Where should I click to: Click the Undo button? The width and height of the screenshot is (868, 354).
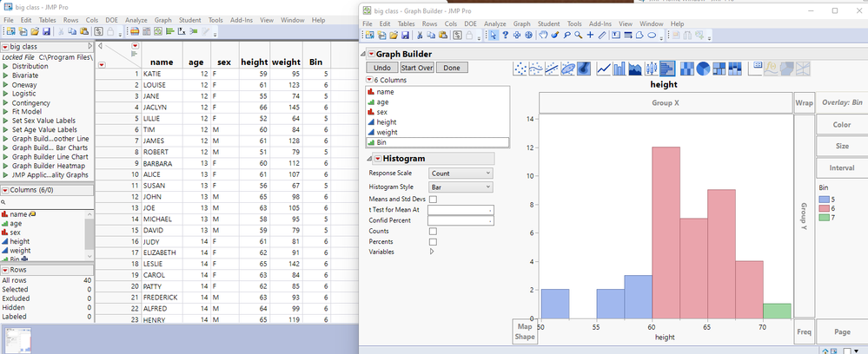(382, 68)
